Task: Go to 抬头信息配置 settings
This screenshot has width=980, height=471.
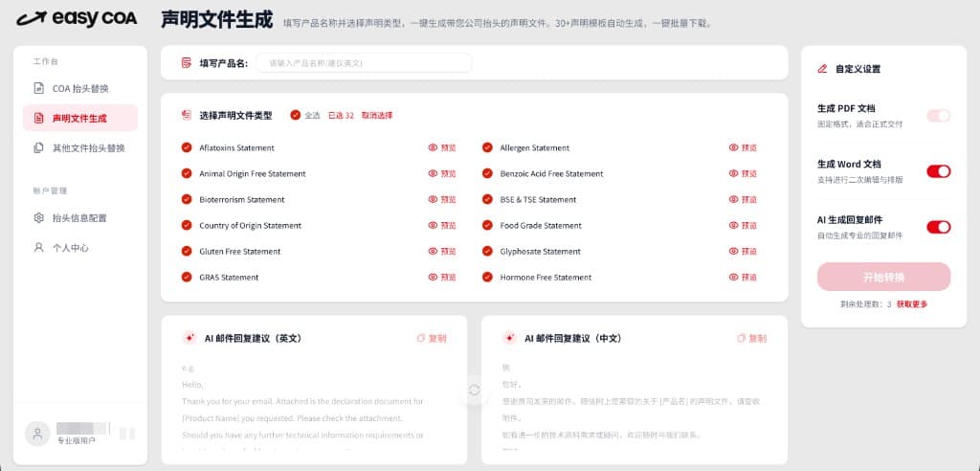Action: 80,217
